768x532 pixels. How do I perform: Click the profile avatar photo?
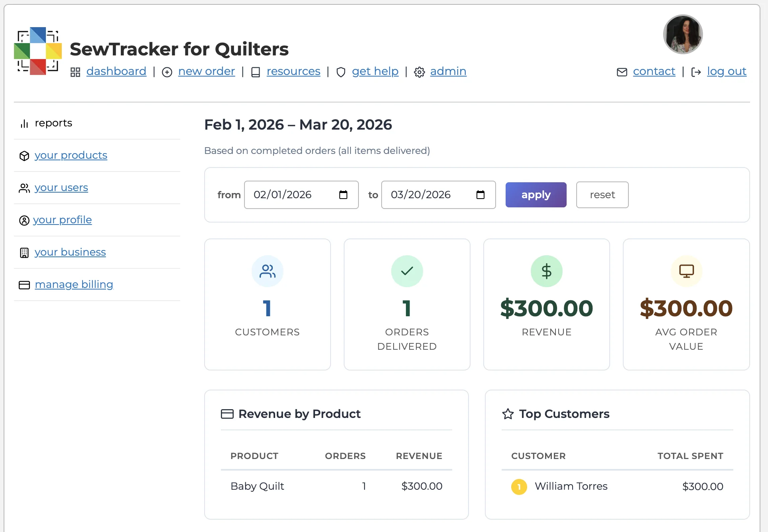click(x=682, y=34)
